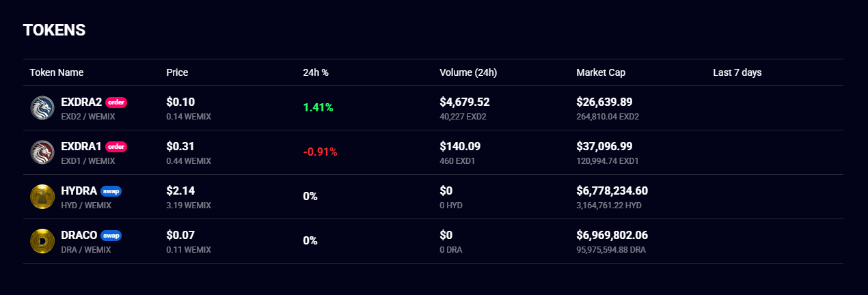Click the EXDRA1 token dragon icon

pyautogui.click(x=42, y=152)
